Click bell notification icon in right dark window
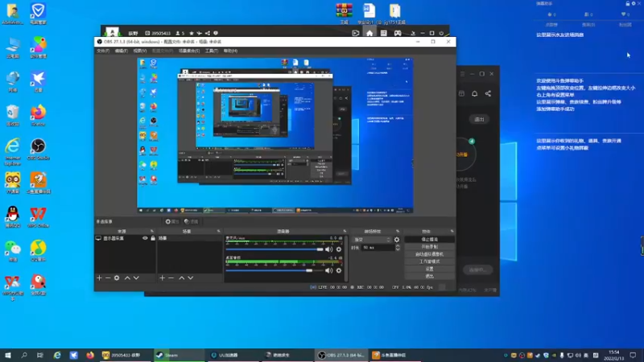The height and width of the screenshot is (362, 644). [474, 93]
